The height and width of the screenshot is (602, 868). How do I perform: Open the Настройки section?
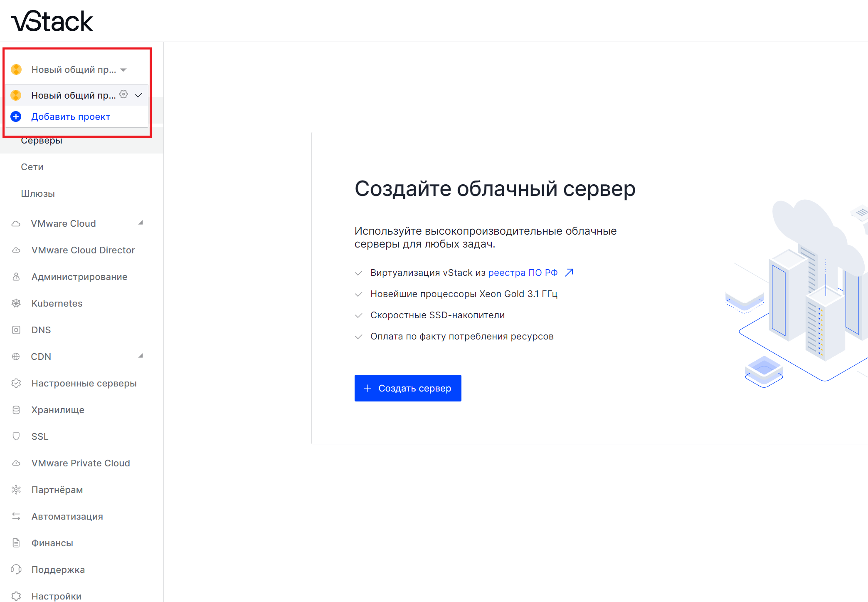(57, 596)
